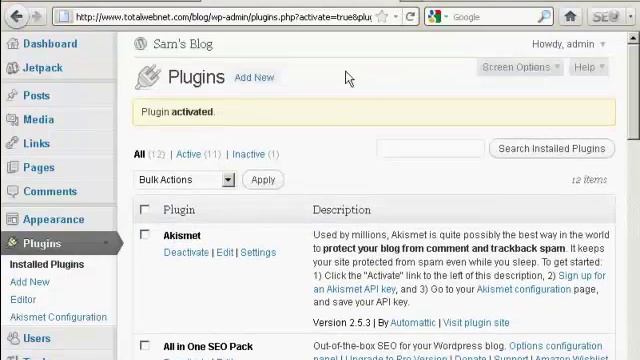Open Jetpack menu item
640x360 pixels.
click(x=43, y=68)
